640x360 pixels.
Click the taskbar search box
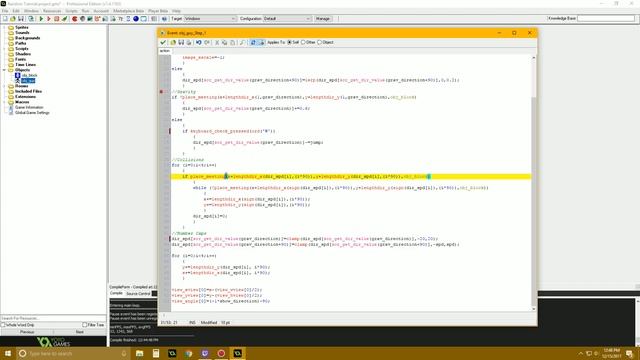point(73,353)
